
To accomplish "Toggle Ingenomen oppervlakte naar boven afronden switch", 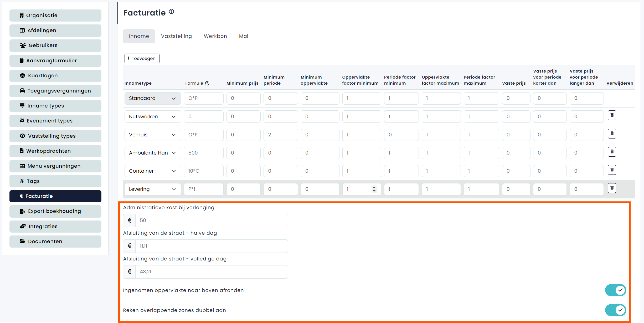I will pyautogui.click(x=615, y=290).
